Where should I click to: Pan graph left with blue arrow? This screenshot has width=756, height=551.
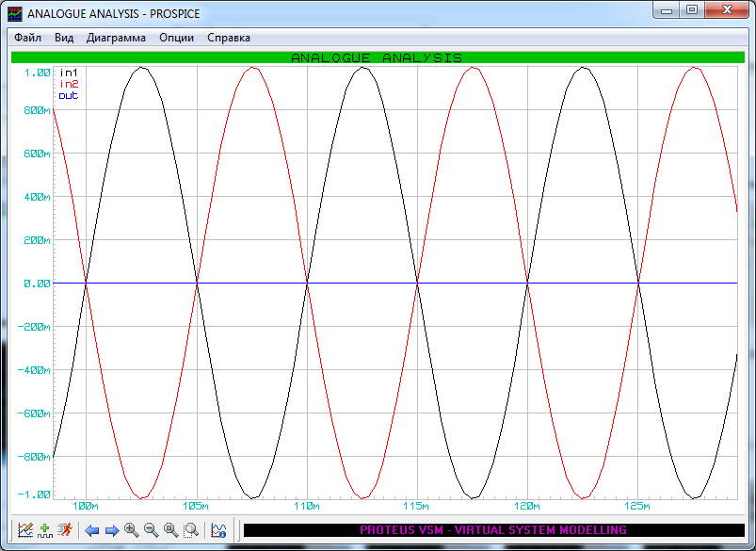coord(91,530)
